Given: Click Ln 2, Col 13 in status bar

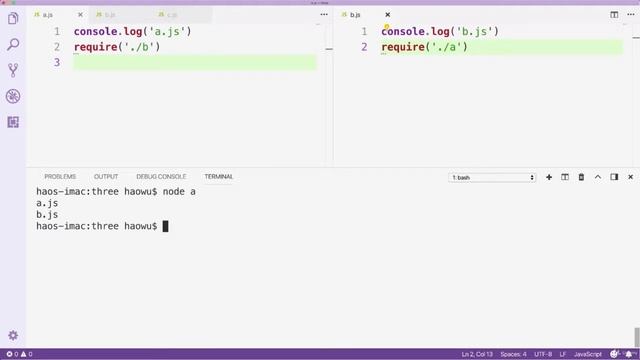Looking at the screenshot, I should click(477, 354).
